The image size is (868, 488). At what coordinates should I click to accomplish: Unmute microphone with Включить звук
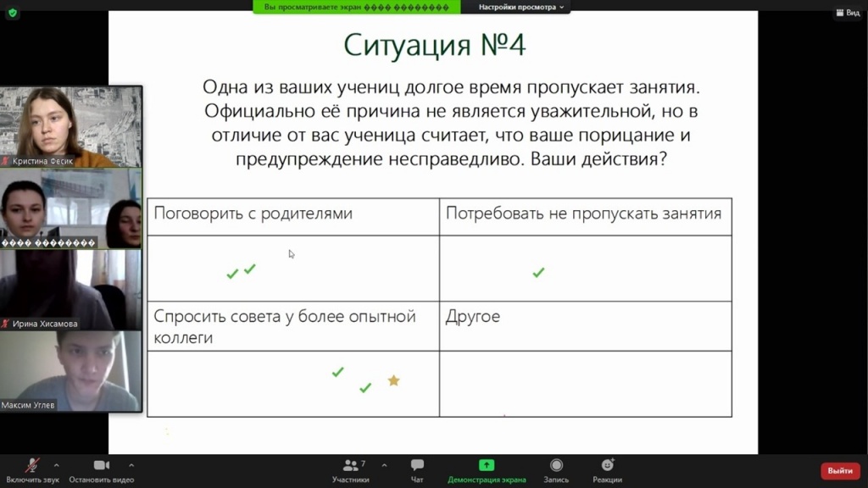pos(33,469)
